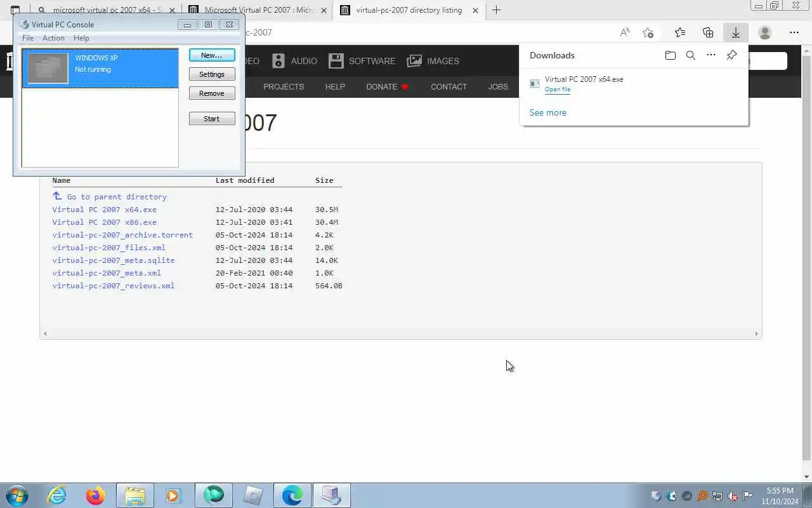
Task: Open virtual-pc-2007_files.xml link
Action: pos(109,248)
